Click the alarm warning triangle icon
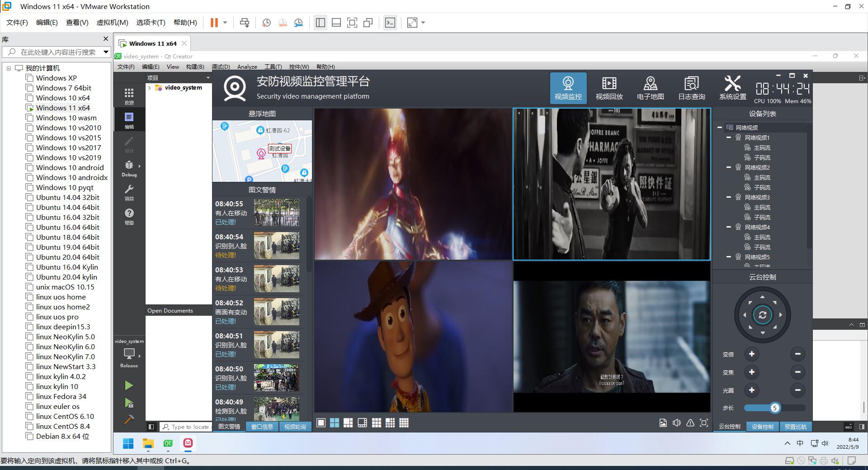Image resolution: width=868 pixels, height=470 pixels. point(690,423)
